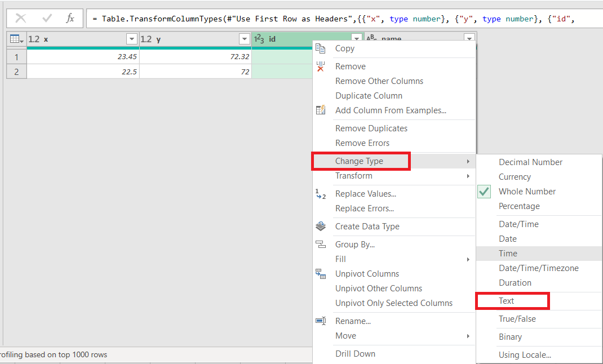Select Text from the Change Type submenu

pos(509,300)
